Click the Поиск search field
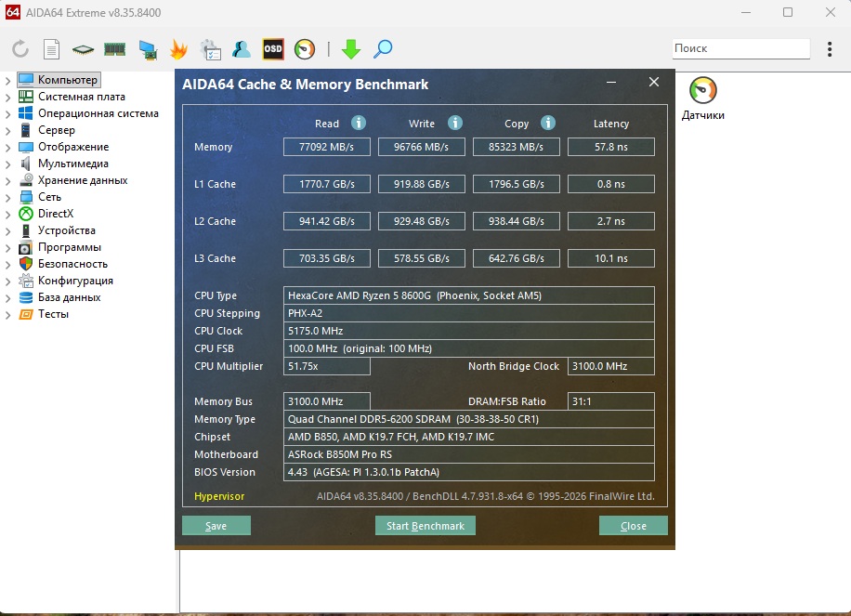This screenshot has width=851, height=616. [740, 48]
